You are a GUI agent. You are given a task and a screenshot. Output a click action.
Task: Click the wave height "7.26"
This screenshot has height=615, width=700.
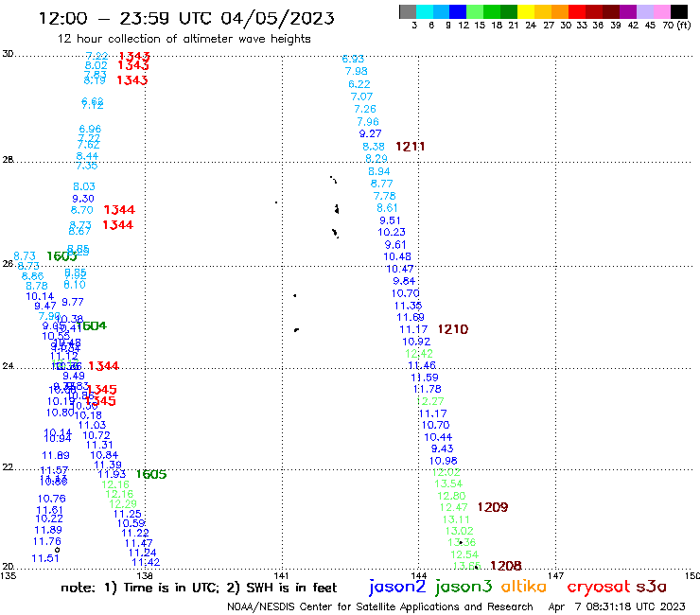[x=365, y=109]
